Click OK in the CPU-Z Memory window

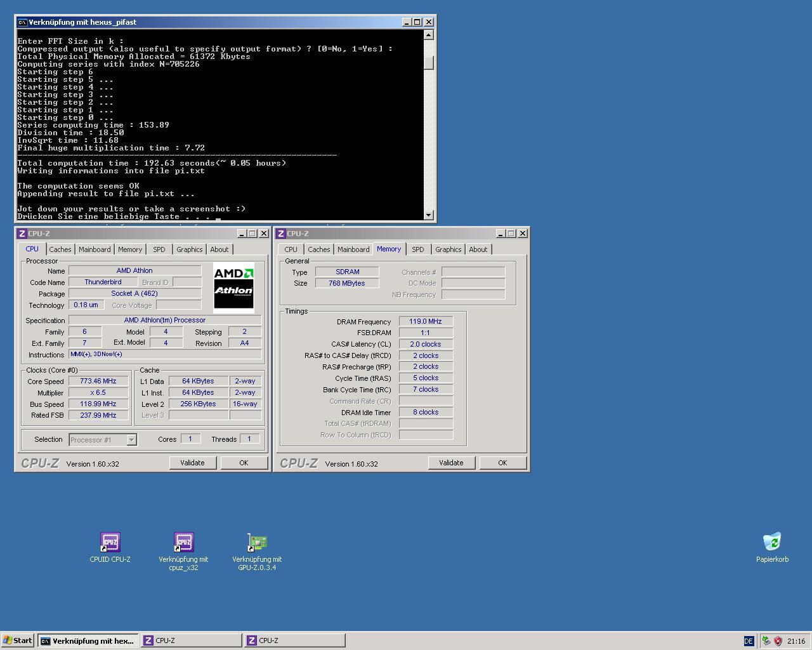[x=502, y=463]
